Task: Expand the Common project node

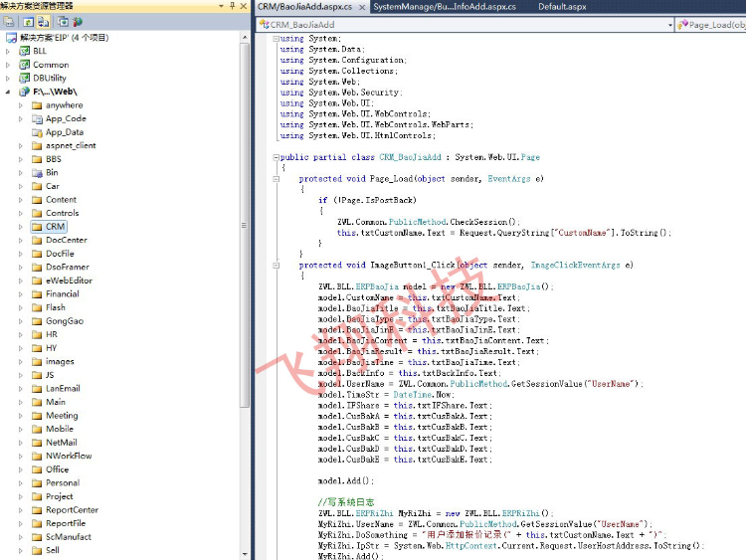Action: click(x=8, y=65)
